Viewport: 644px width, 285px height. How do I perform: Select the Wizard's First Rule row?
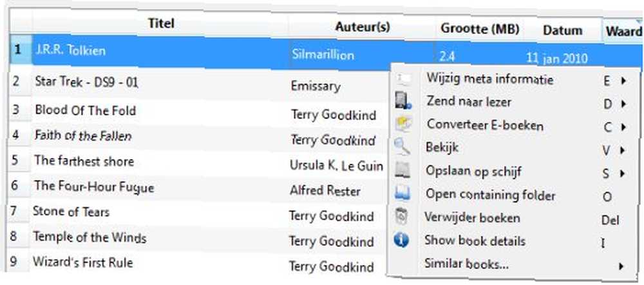[197, 263]
